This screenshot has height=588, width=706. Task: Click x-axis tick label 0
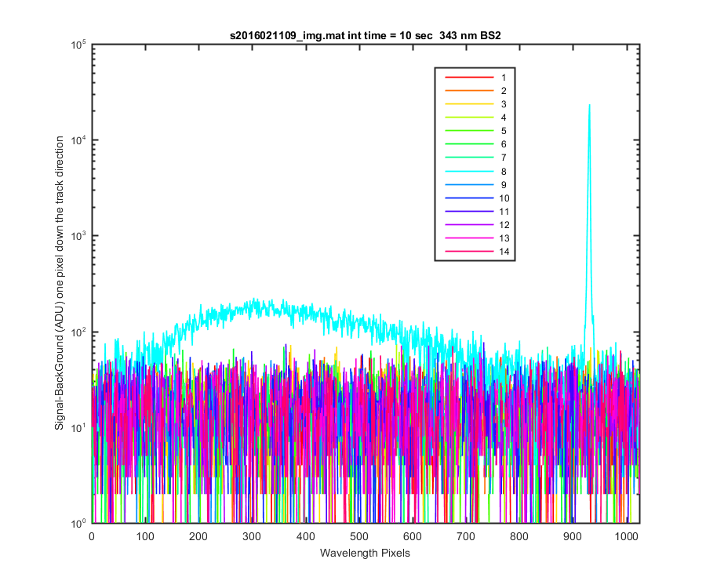point(92,536)
